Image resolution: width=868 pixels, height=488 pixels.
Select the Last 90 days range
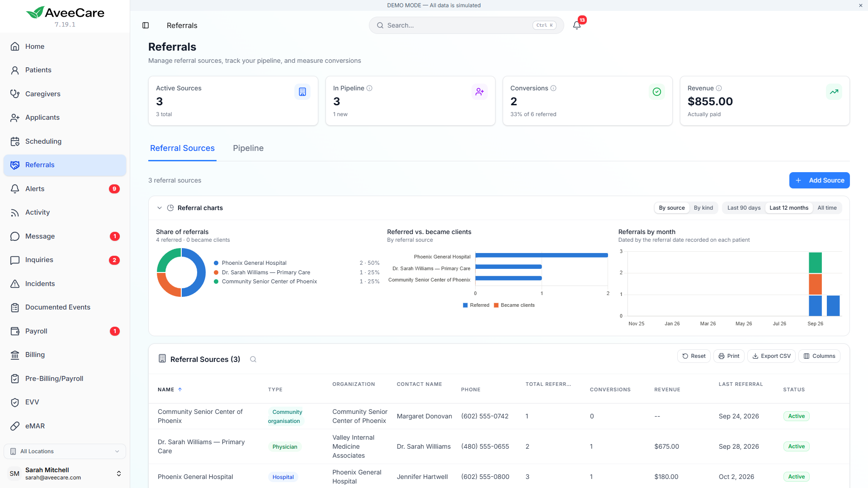click(x=744, y=208)
